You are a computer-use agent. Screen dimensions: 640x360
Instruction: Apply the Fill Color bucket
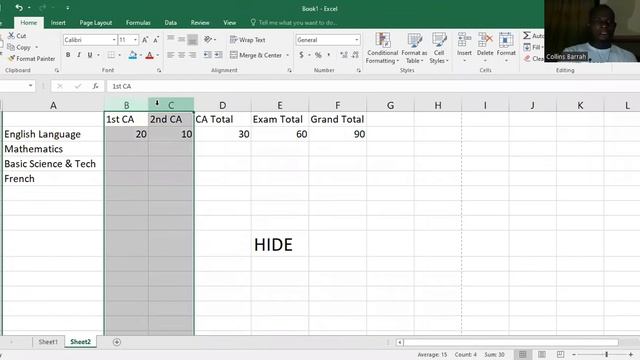(133, 55)
